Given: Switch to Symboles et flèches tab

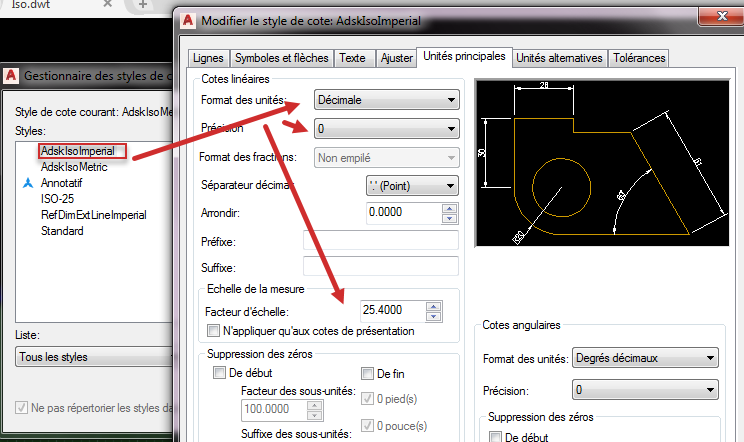Looking at the screenshot, I should [282, 58].
